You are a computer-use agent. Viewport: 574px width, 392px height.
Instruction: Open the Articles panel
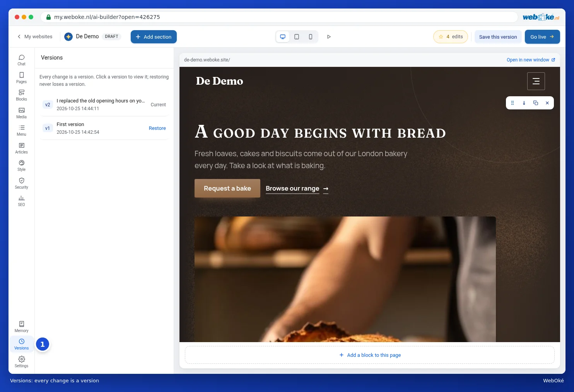point(22,148)
